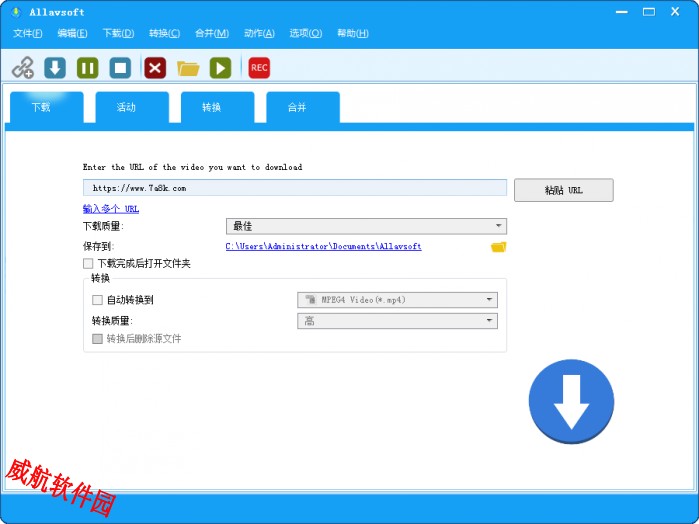Image resolution: width=699 pixels, height=524 pixels.
Task: Toggle 转换后删除源文件 checkbox
Action: [x=97, y=339]
